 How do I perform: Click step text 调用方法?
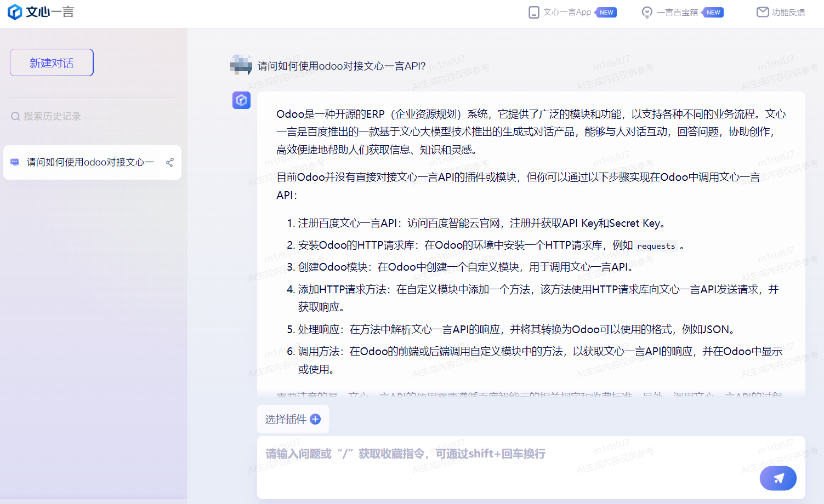click(319, 351)
